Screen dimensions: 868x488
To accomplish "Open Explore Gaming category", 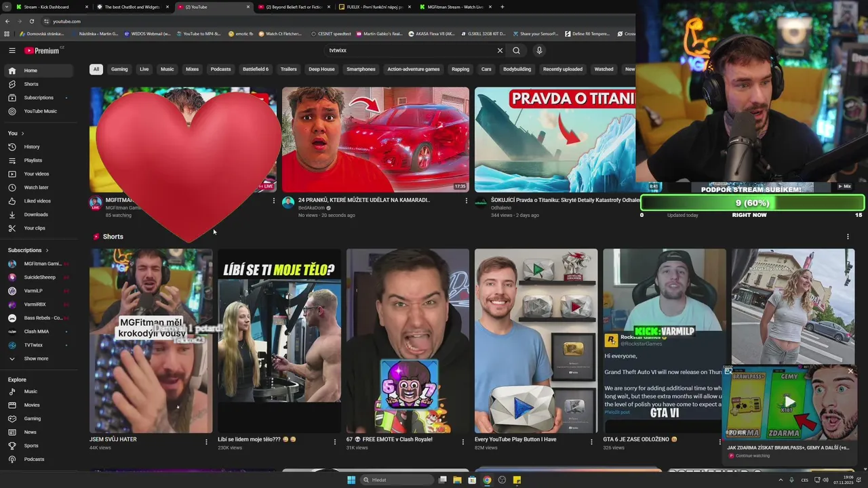I will click(38, 418).
